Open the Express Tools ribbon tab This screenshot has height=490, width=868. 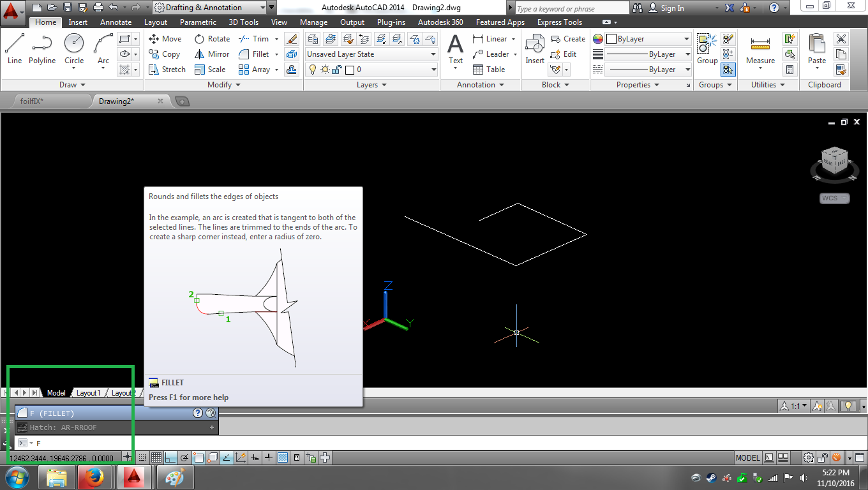(560, 22)
